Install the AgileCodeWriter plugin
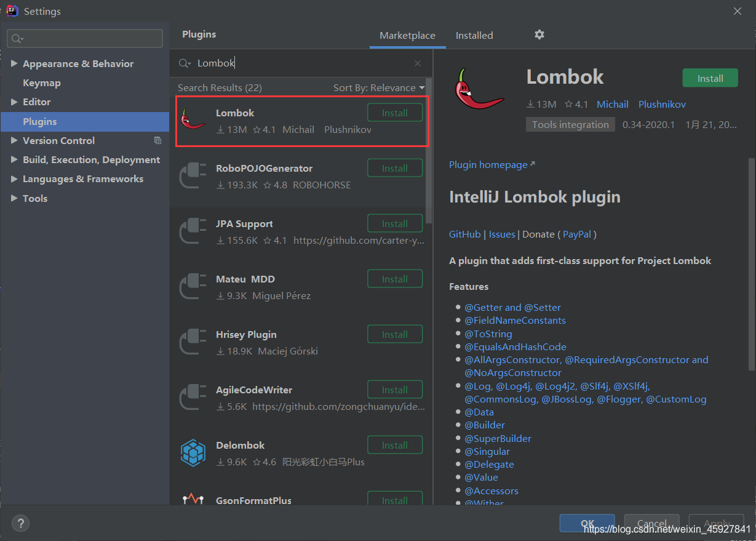 coord(395,390)
